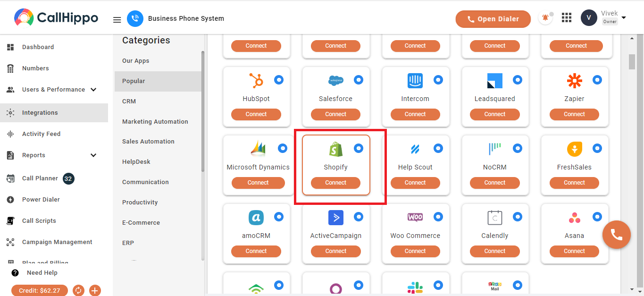Select the Productivity category

158,203
